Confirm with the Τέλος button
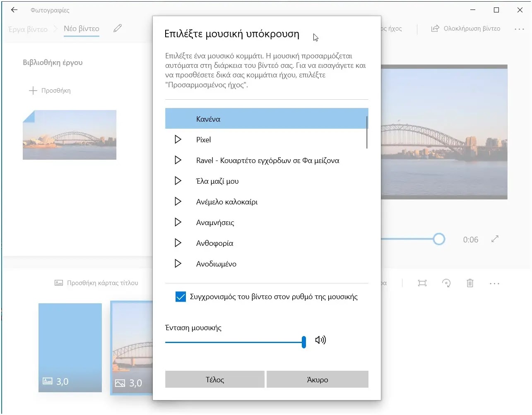This screenshot has width=532, height=415. pos(215,379)
